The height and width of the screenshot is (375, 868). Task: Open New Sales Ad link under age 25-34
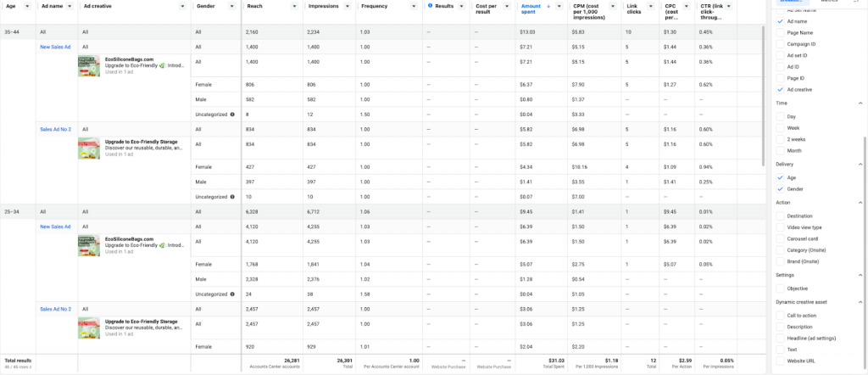pos(55,227)
